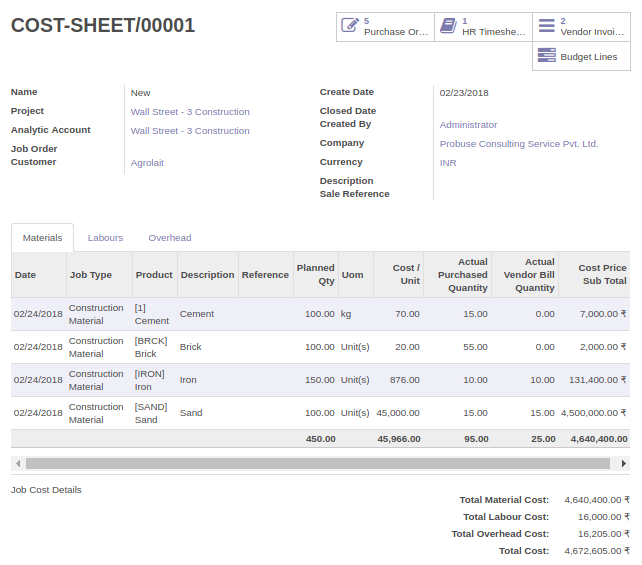Switch to the Labours tab

click(x=105, y=238)
